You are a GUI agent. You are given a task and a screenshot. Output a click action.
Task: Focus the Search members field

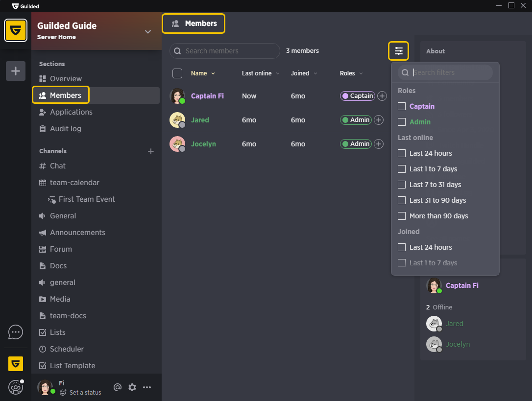(225, 51)
